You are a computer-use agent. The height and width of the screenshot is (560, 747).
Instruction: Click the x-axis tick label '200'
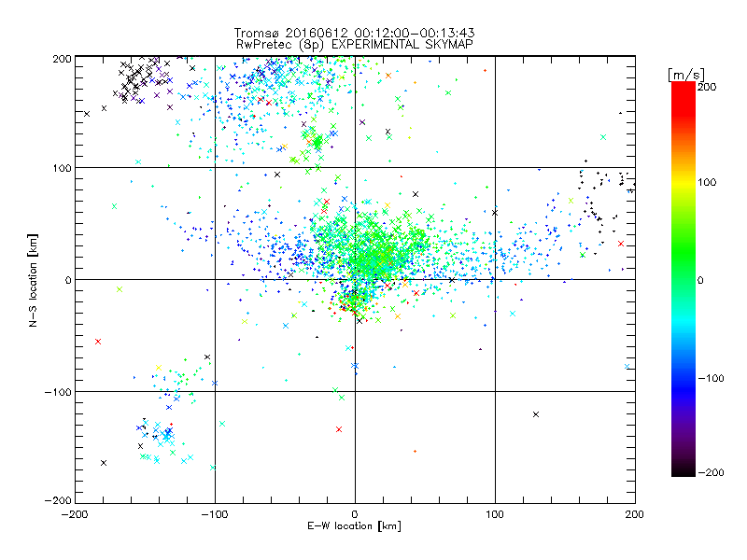click(x=635, y=514)
